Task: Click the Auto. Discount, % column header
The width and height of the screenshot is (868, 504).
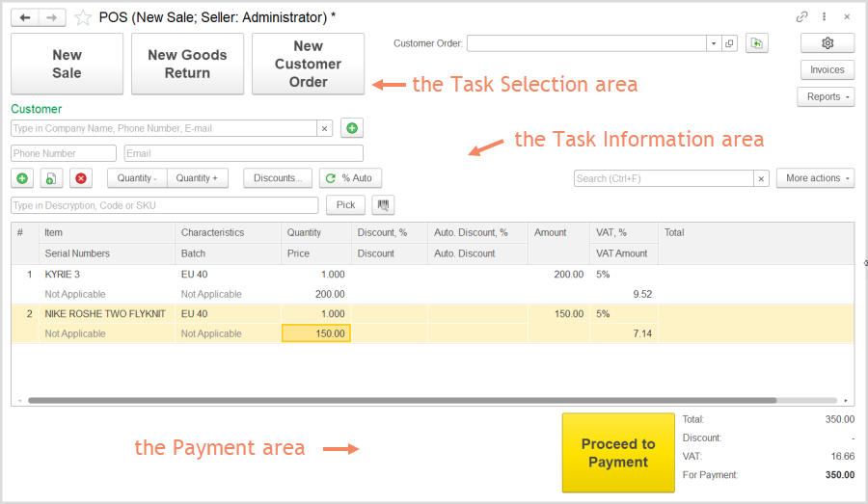Action: pos(477,233)
